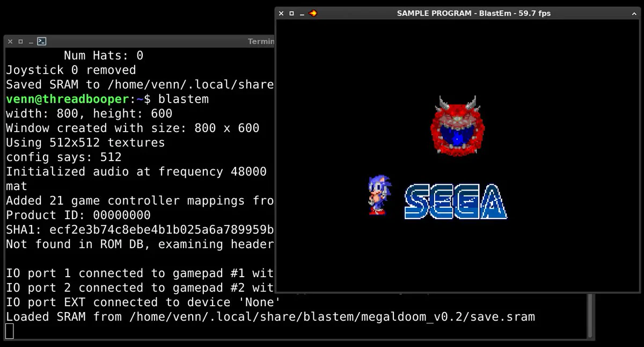Image resolution: width=644 pixels, height=347 pixels.
Task: Click the 'mat' line in Terminal
Action: click(17, 186)
